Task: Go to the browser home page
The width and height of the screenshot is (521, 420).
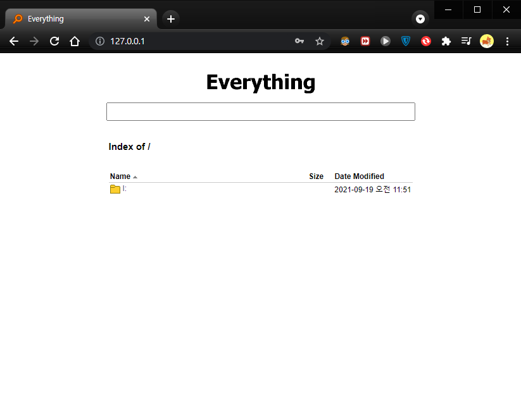Action: [x=75, y=41]
